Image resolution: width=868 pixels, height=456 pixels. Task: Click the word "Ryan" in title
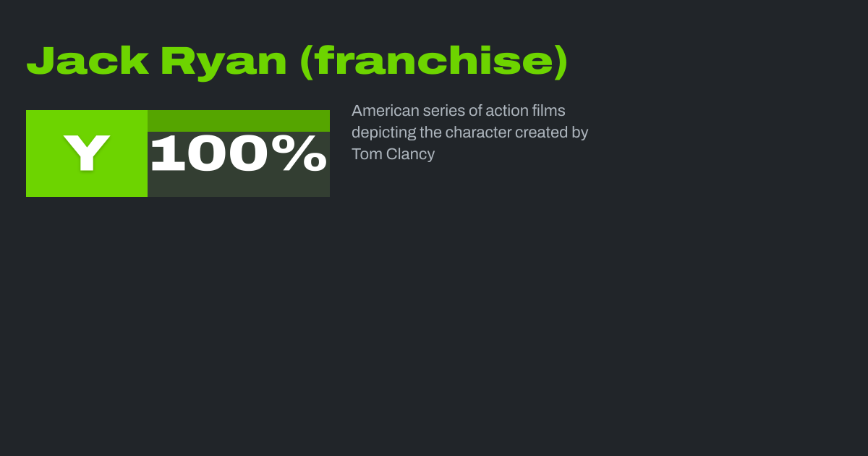click(x=224, y=62)
